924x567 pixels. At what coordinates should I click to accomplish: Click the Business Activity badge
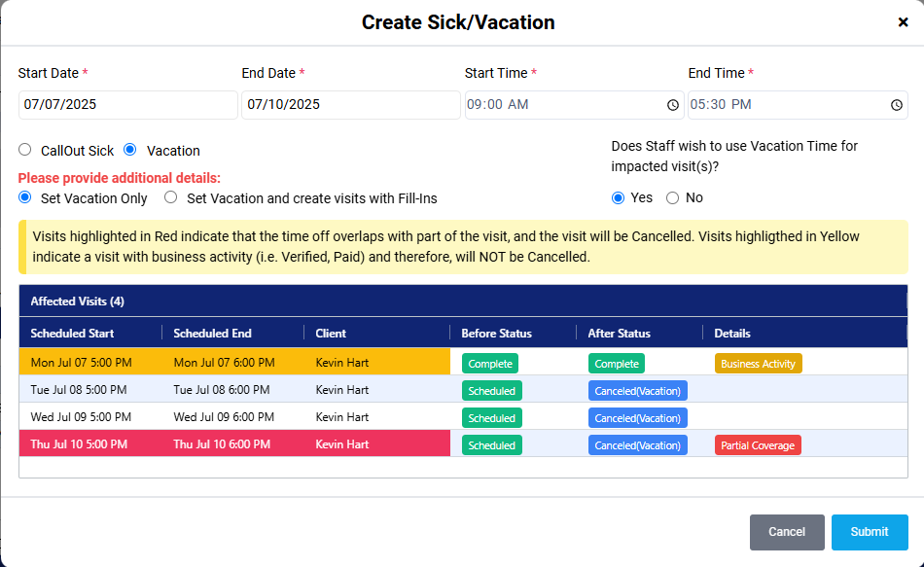coord(758,364)
